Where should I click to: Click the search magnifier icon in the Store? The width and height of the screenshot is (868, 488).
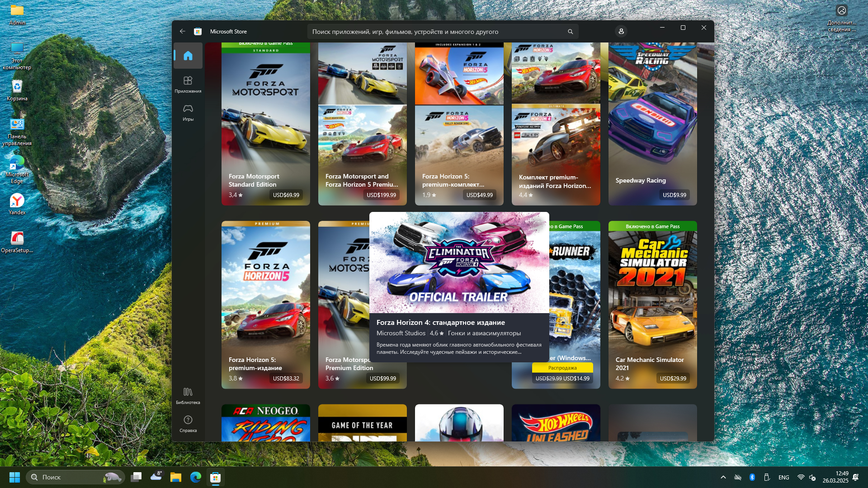(x=570, y=32)
